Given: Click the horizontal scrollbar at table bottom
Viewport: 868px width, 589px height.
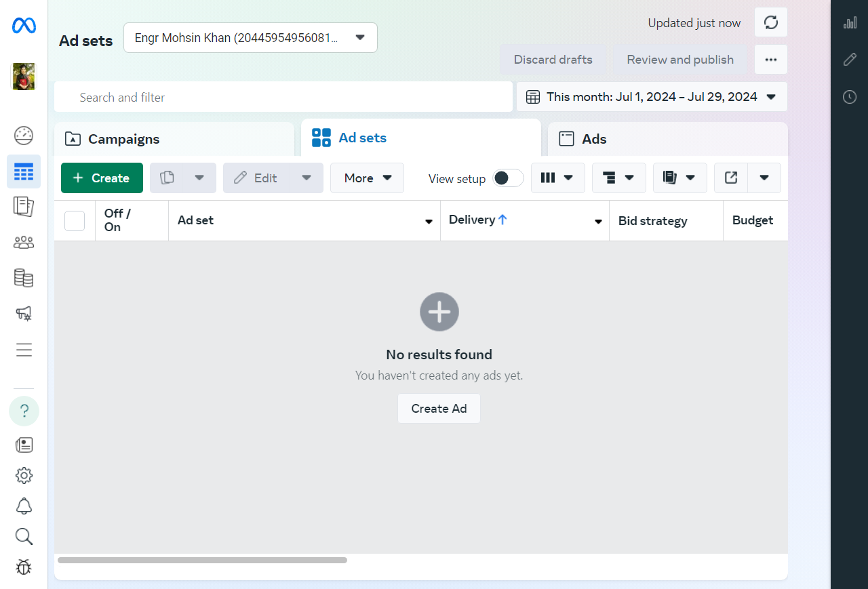Looking at the screenshot, I should 202,561.
